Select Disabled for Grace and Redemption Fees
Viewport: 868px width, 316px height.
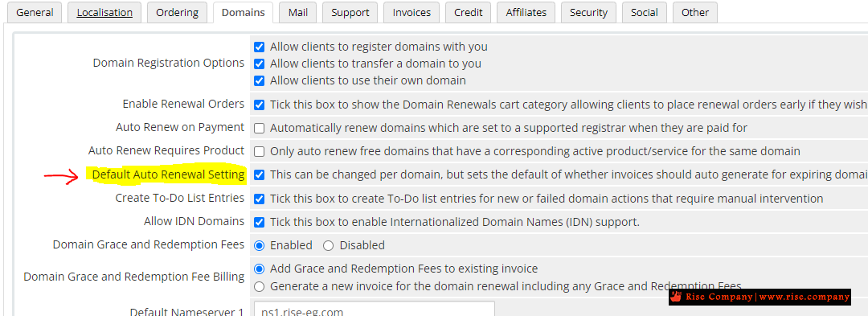point(328,245)
